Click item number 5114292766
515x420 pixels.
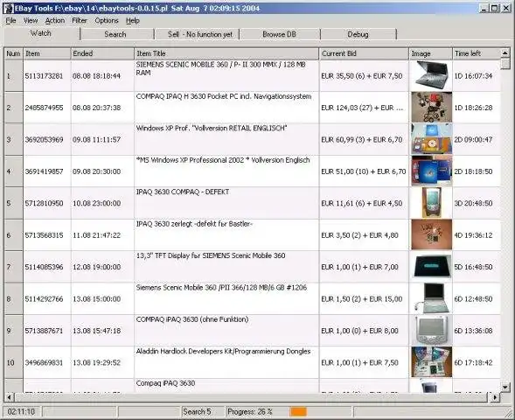44,298
